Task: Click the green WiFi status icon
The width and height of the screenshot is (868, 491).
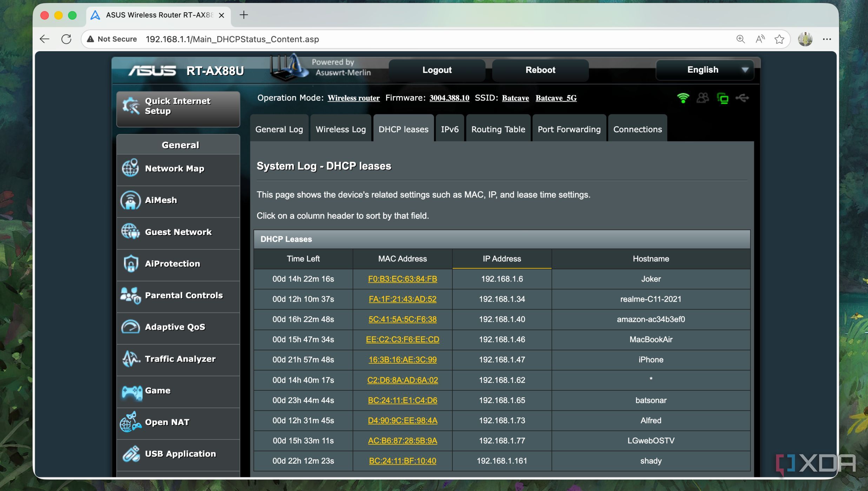Action: pyautogui.click(x=683, y=98)
